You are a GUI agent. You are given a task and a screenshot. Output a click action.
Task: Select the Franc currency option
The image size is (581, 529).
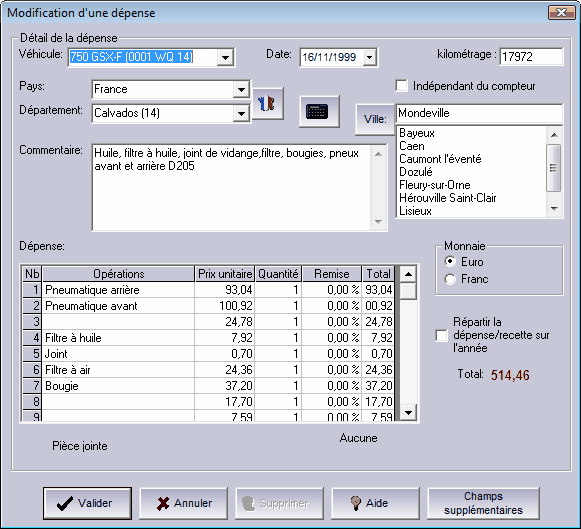click(x=450, y=279)
